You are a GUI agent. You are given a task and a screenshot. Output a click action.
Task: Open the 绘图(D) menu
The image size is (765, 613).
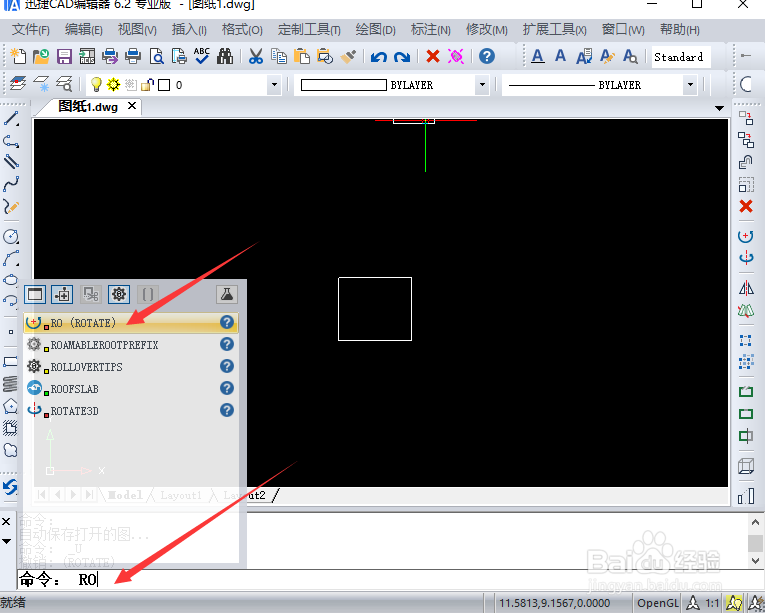375,30
